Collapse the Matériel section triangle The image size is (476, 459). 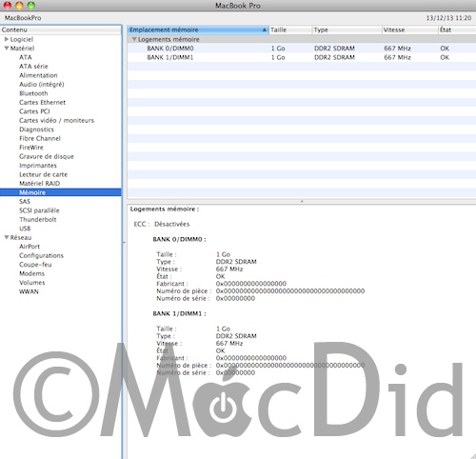coord(7,49)
